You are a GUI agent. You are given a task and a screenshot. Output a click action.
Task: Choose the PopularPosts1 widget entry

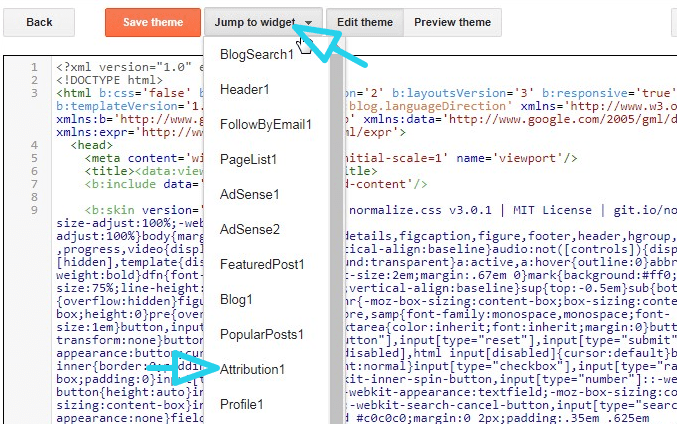262,334
